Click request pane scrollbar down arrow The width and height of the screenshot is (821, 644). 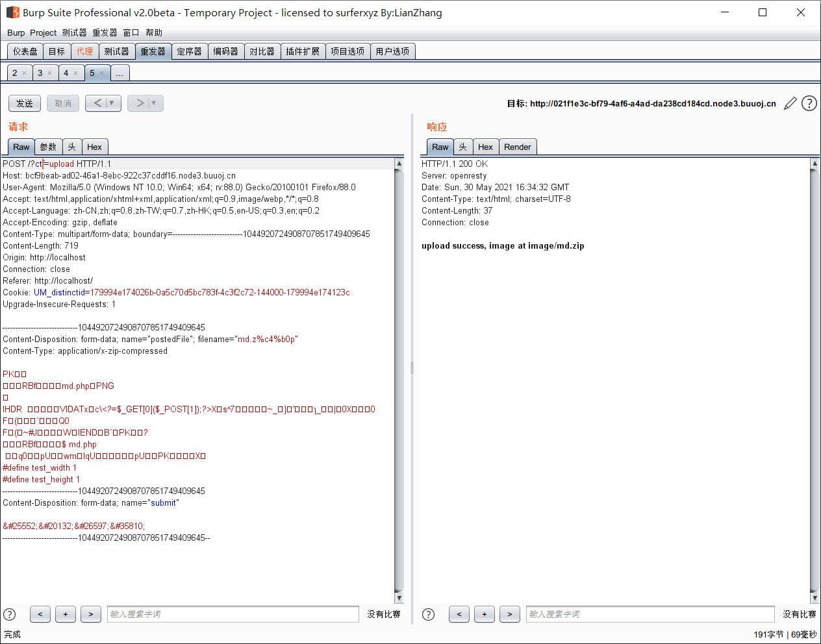[x=399, y=598]
